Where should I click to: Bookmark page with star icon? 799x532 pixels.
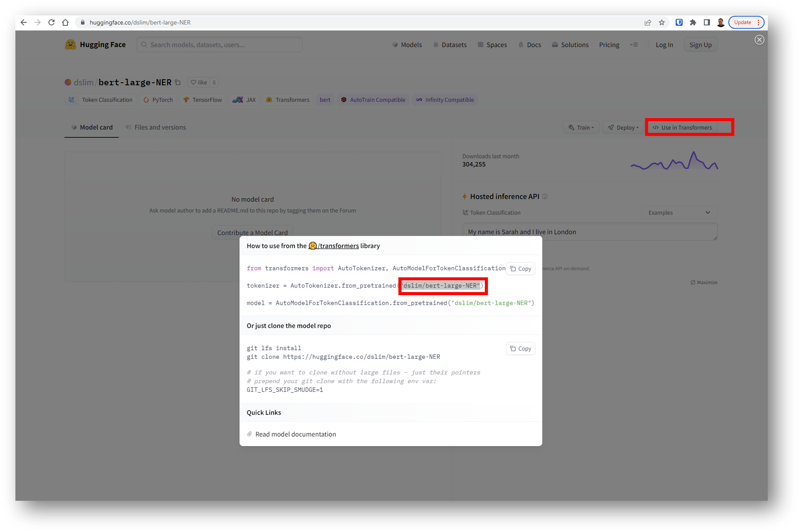(x=662, y=22)
